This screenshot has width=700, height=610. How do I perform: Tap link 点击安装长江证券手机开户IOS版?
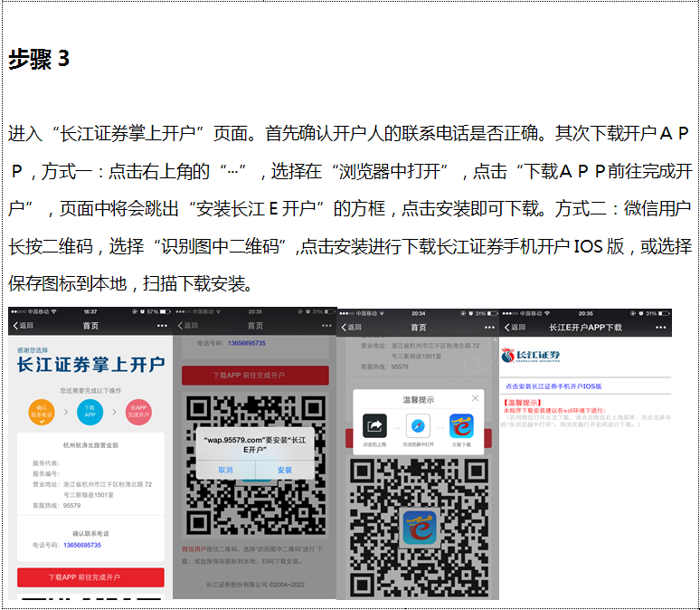tap(553, 386)
